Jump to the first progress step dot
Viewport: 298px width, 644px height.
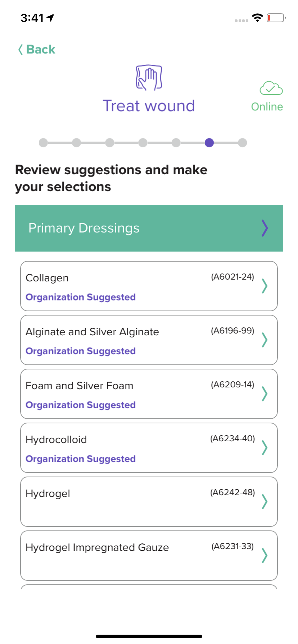pos(43,143)
